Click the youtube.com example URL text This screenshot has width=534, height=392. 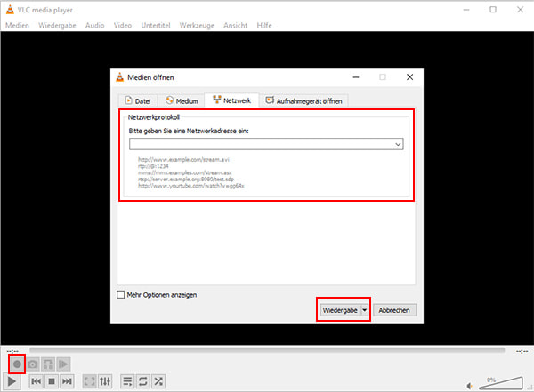click(191, 186)
